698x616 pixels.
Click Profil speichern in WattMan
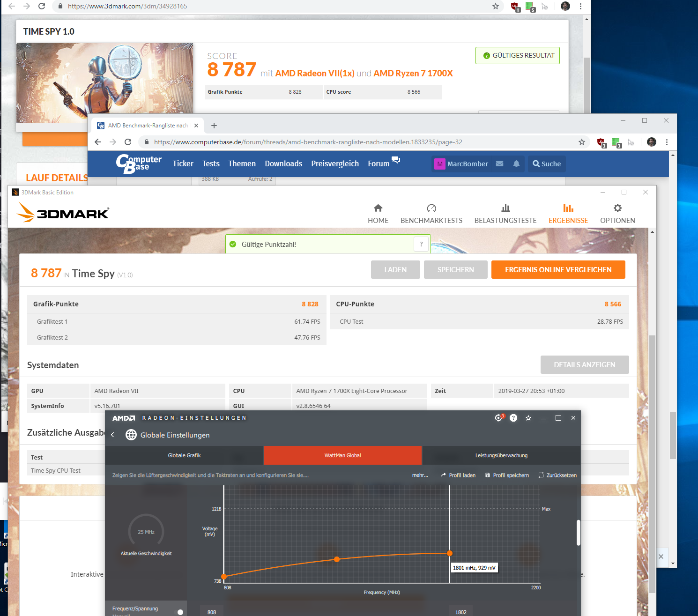(x=507, y=475)
